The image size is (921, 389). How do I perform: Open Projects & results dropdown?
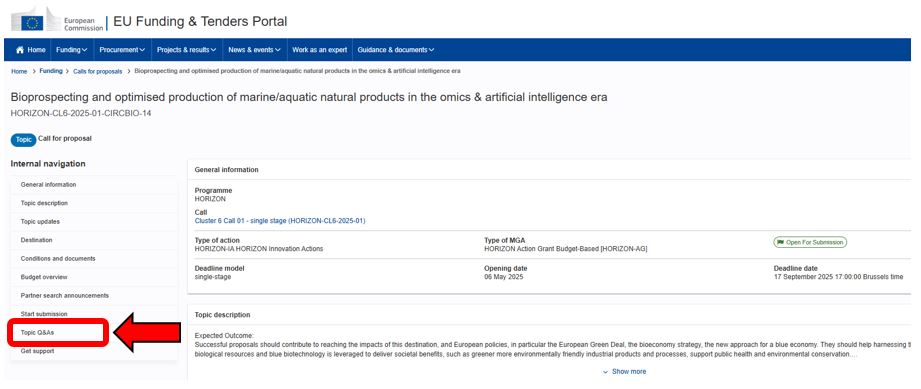[186, 50]
